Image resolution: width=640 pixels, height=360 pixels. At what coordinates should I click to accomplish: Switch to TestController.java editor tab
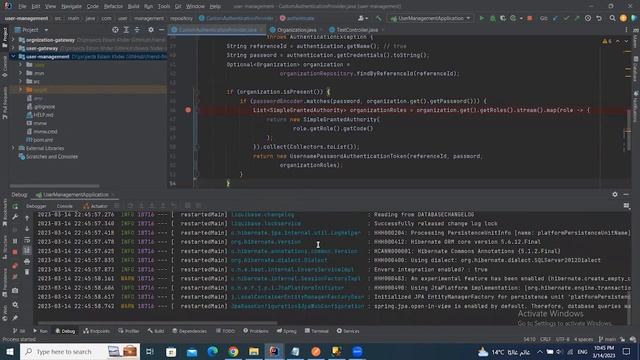pos(356,30)
